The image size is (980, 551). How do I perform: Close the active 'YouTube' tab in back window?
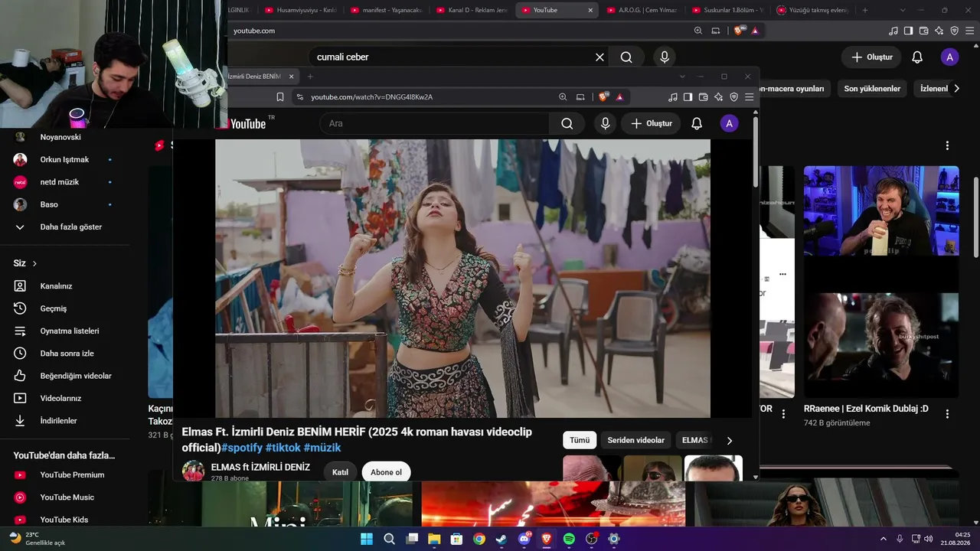click(590, 10)
